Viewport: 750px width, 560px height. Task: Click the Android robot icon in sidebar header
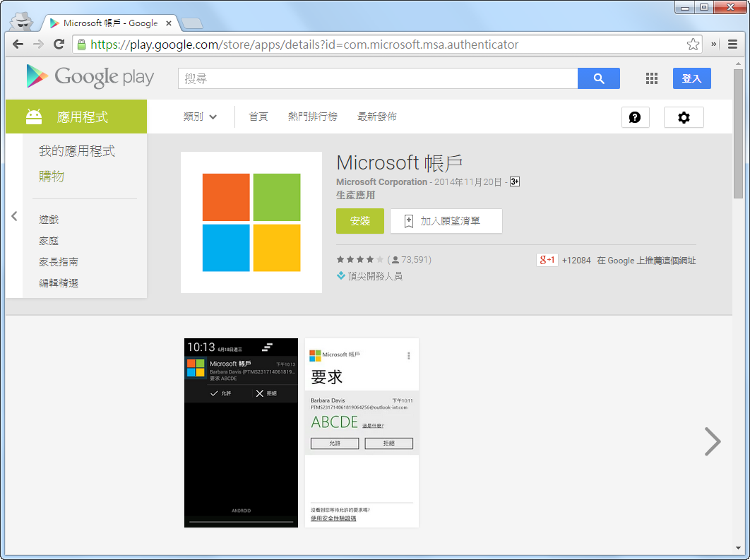(34, 117)
